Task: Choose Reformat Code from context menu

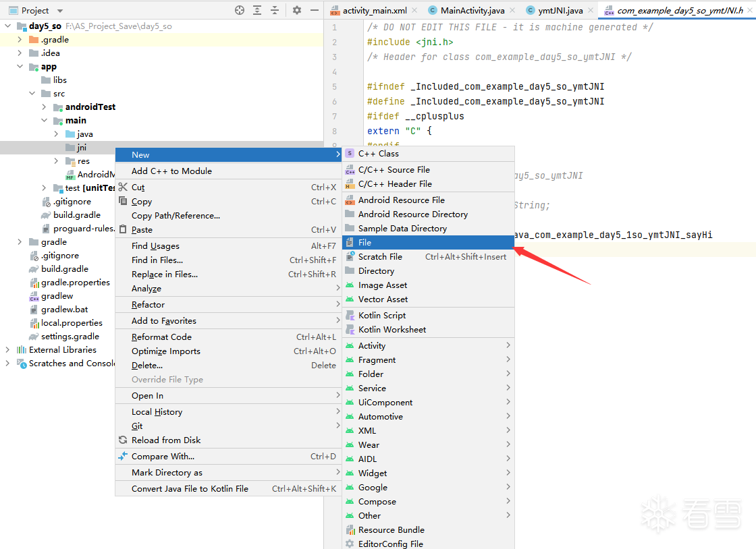Action: click(x=228, y=337)
